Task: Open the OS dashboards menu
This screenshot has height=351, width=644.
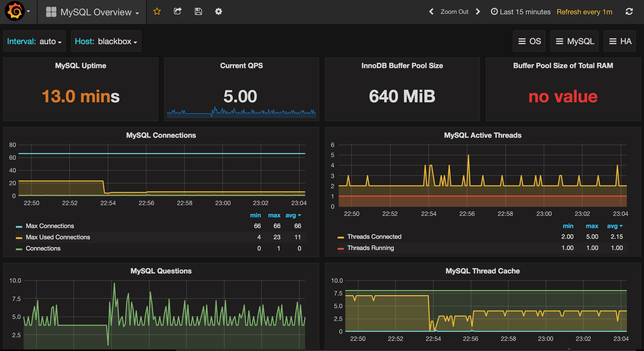Action: click(x=529, y=41)
